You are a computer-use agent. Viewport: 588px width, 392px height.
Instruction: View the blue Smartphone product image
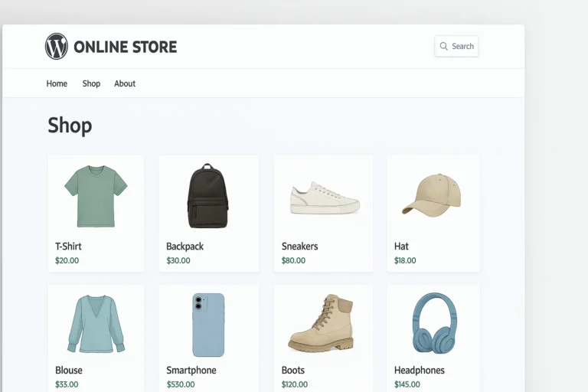coord(208,325)
